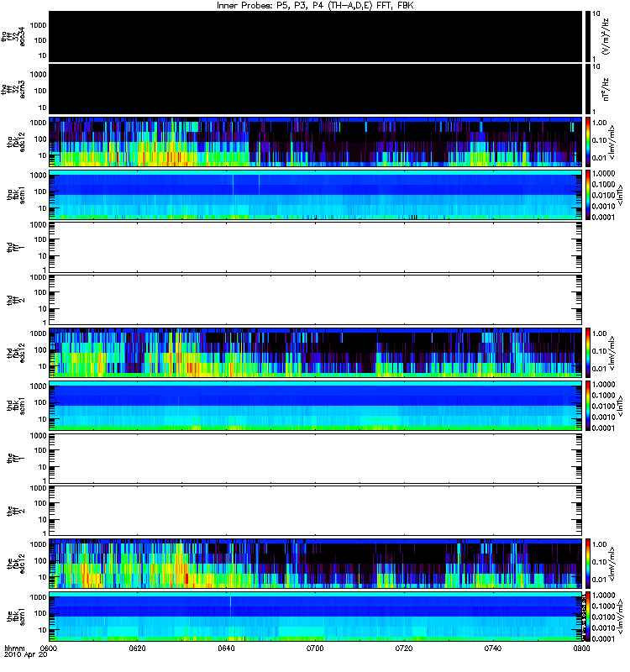Screen dimensions: 630x672
Task: Click the tha fbk scm1 rainbow color bar
Action: point(587,195)
